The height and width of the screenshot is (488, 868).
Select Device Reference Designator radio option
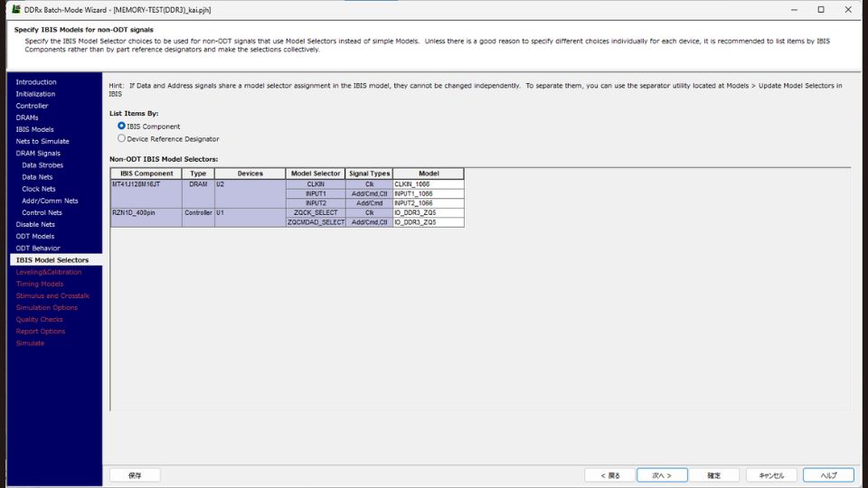[122, 139]
